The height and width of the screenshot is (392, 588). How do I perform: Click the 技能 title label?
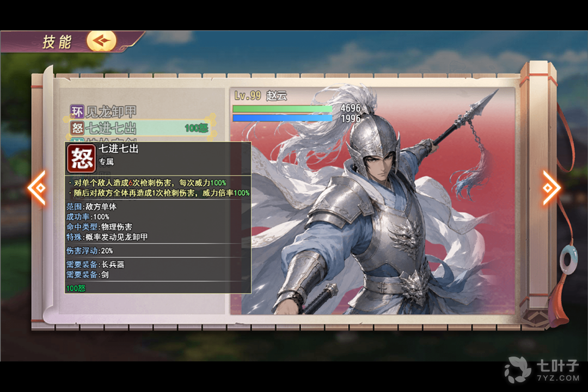tap(57, 41)
